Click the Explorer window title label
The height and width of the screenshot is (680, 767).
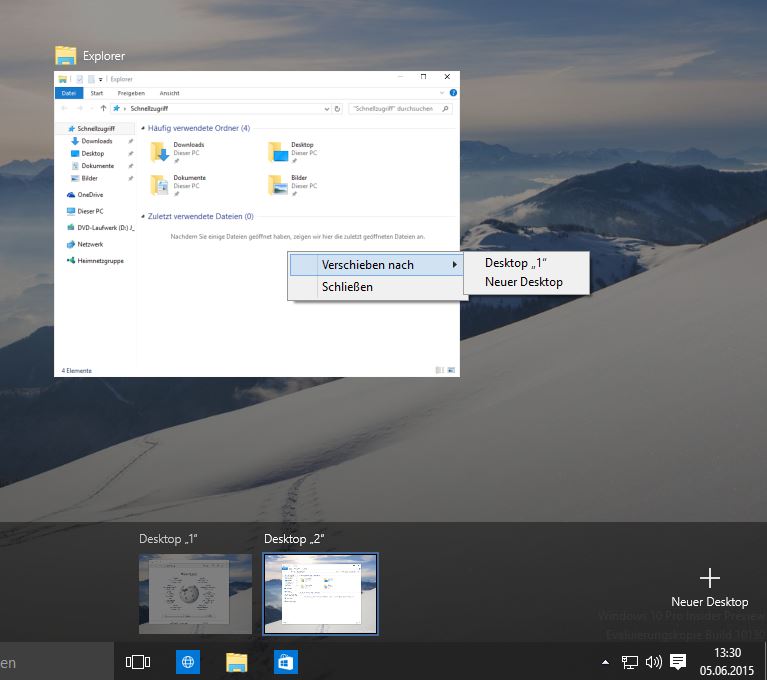tap(104, 56)
